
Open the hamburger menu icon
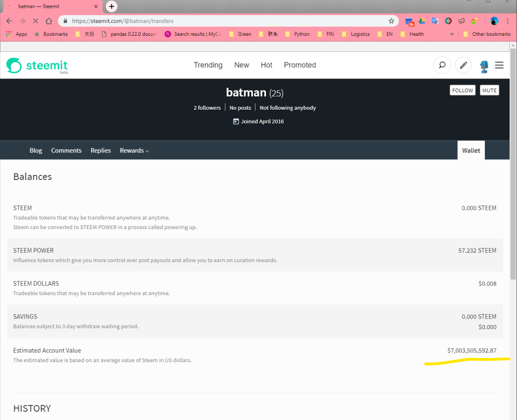499,65
